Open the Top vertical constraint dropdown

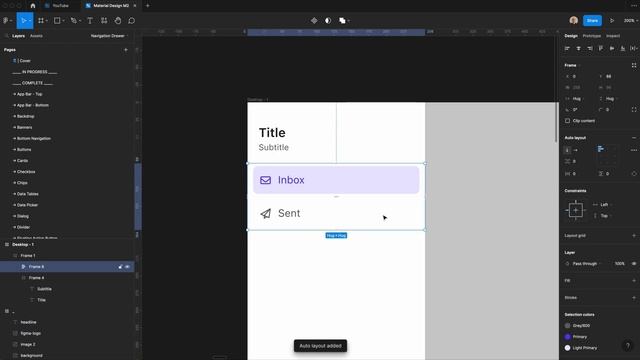603,216
